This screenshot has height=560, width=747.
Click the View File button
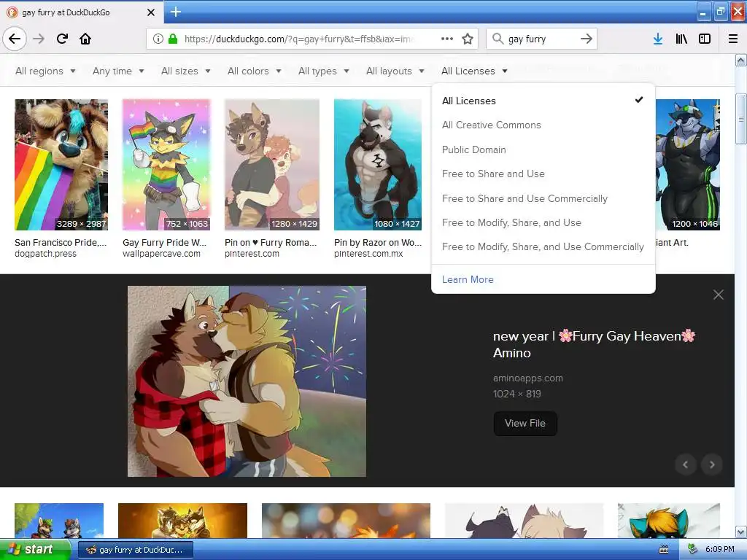tap(525, 424)
